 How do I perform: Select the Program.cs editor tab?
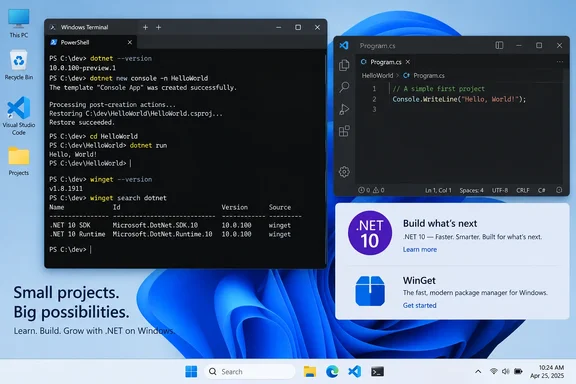coord(385,62)
